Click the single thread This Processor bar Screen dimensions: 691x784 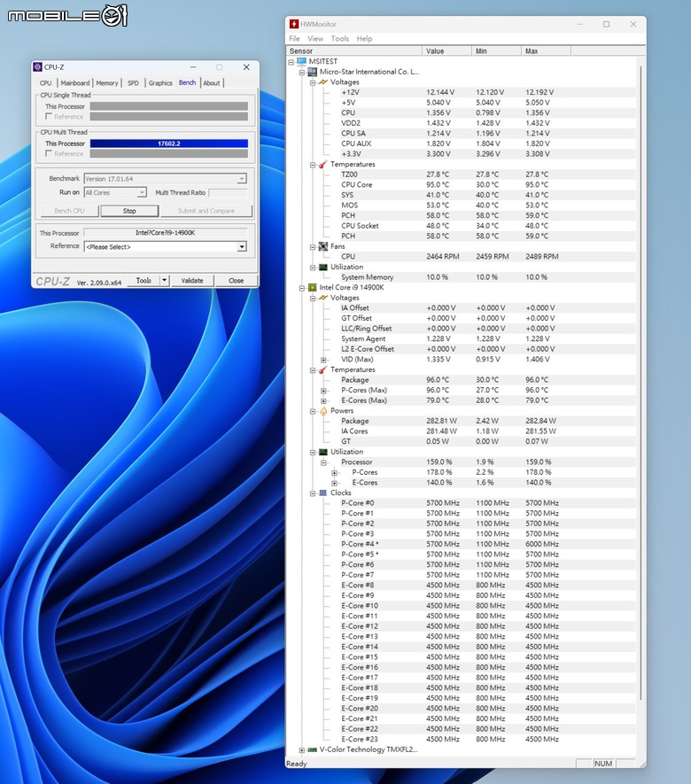tap(169, 106)
